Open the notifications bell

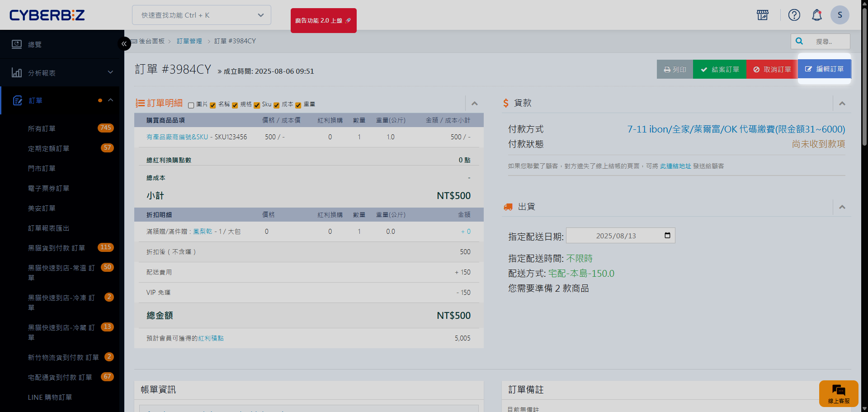[817, 15]
